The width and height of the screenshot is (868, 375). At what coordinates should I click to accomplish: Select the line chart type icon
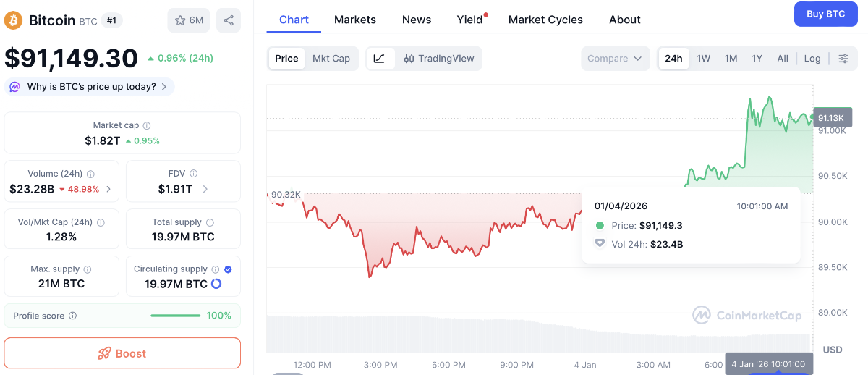coord(380,59)
